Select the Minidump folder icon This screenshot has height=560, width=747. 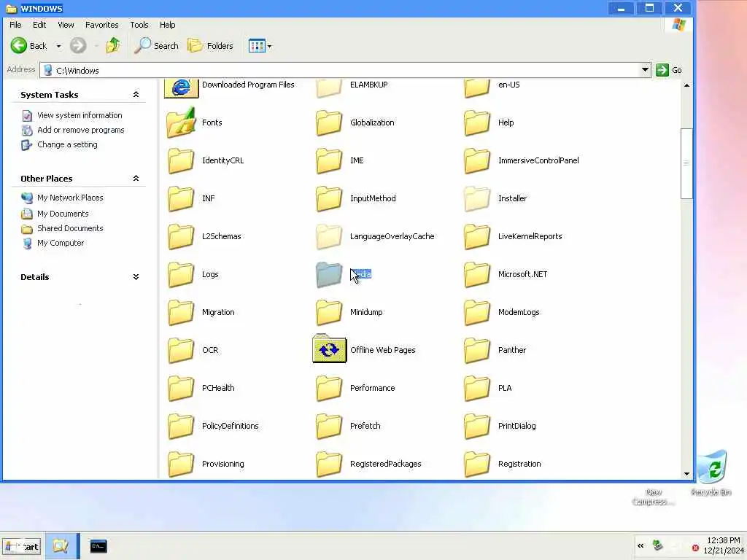(329, 312)
